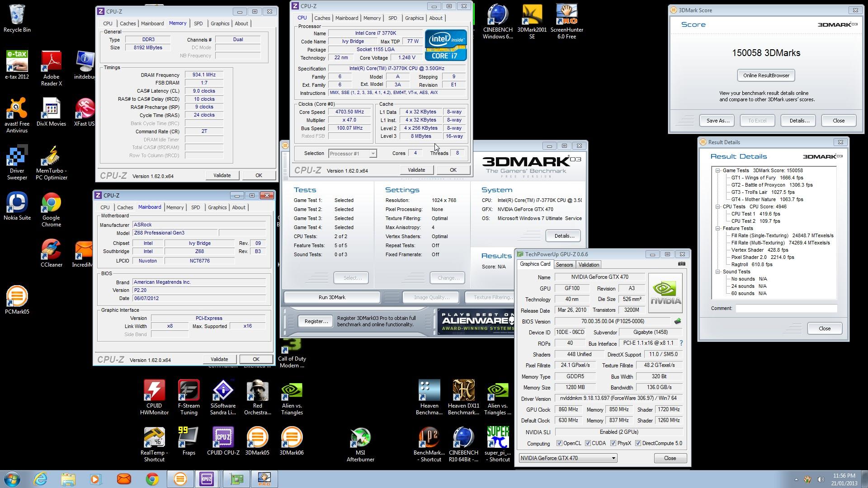This screenshot has height=488, width=868.
Task: Collapse Game Tests tree node
Action: (x=717, y=170)
